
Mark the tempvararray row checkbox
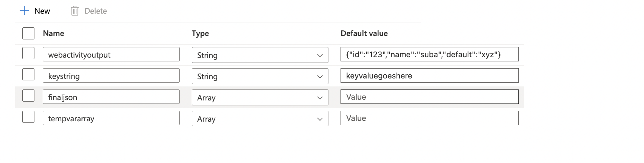click(28, 117)
